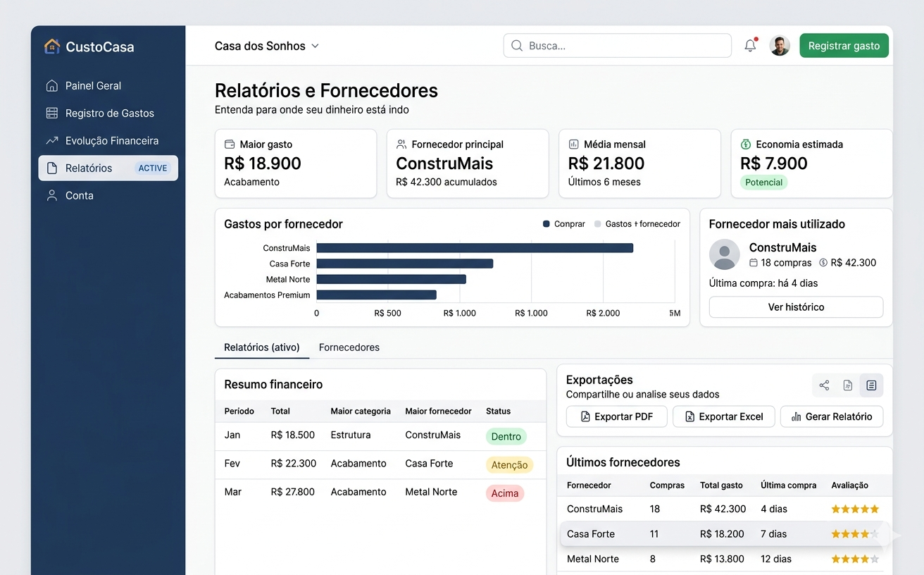Select ConstruMais row in Últimos fornecedores
Image resolution: width=924 pixels, height=575 pixels.
725,509
